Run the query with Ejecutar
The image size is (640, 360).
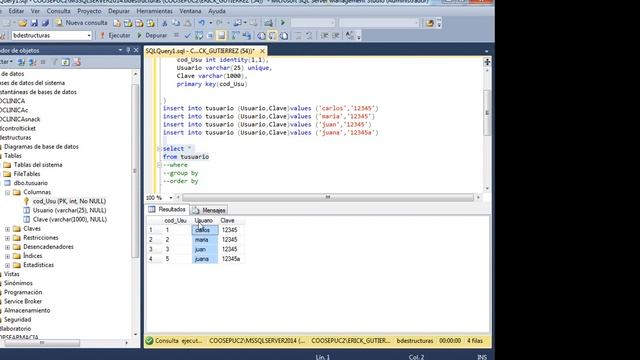click(x=115, y=36)
